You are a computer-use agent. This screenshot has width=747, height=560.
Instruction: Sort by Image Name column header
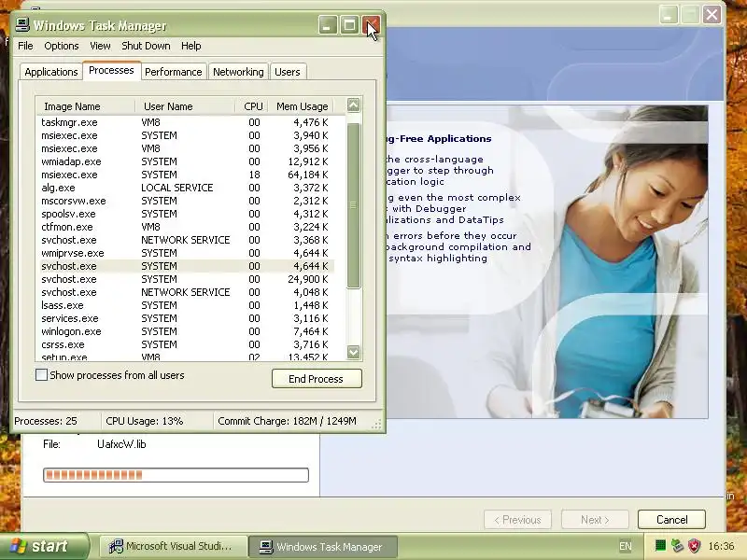coord(86,106)
